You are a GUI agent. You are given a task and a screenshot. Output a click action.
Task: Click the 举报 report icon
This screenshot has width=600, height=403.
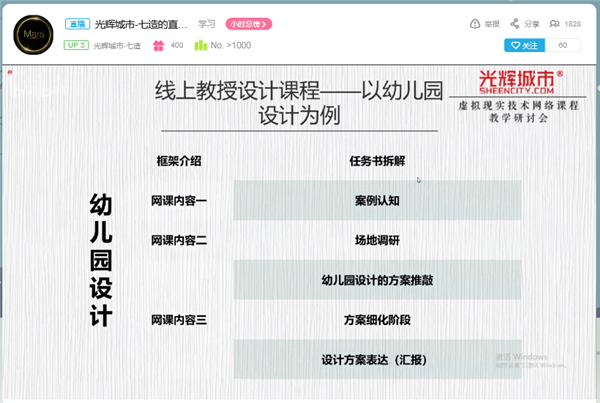474,23
